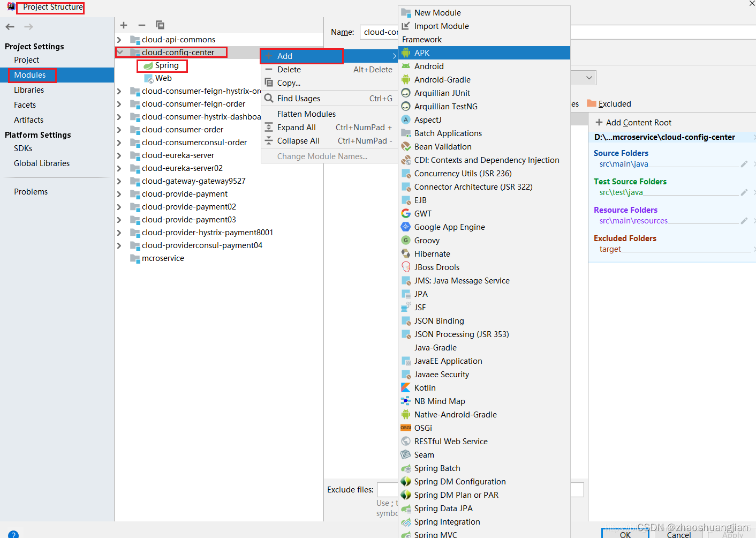
Task: Click the remove module minus icon
Action: pos(142,25)
